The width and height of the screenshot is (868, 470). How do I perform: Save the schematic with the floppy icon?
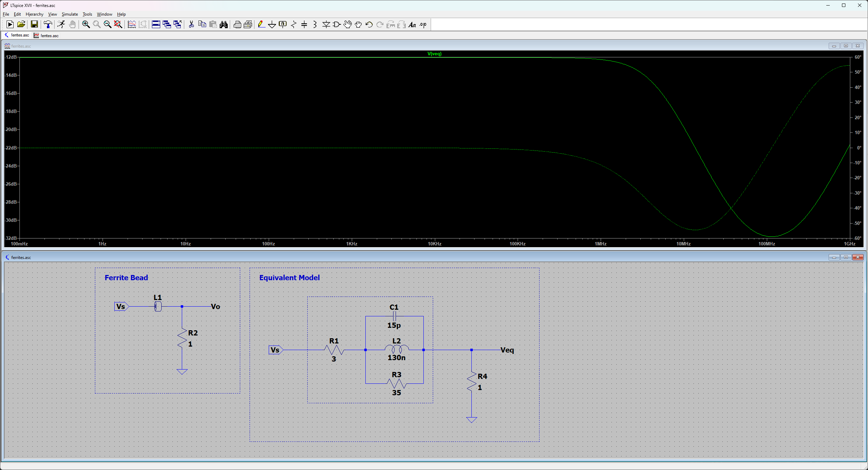coord(34,24)
